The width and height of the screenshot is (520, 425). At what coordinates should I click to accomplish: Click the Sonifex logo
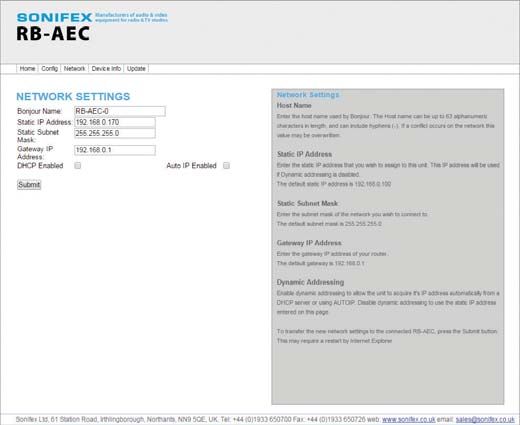pos(54,17)
